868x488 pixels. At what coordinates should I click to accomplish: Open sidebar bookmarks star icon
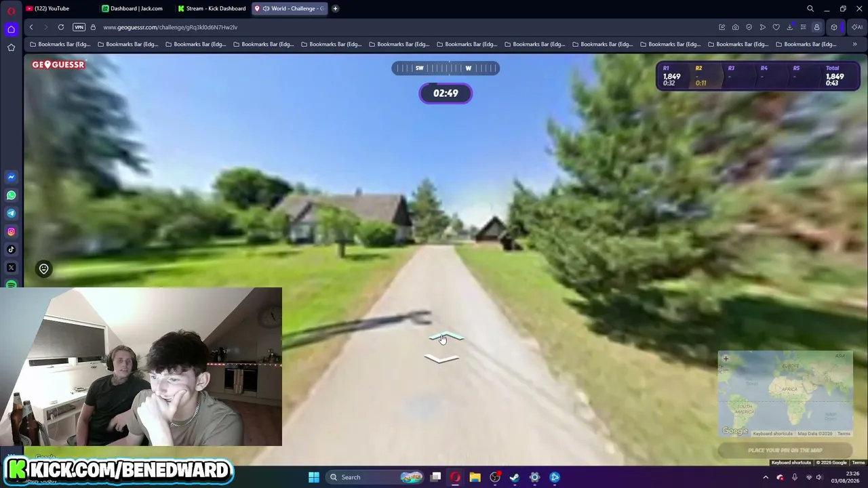(11, 47)
